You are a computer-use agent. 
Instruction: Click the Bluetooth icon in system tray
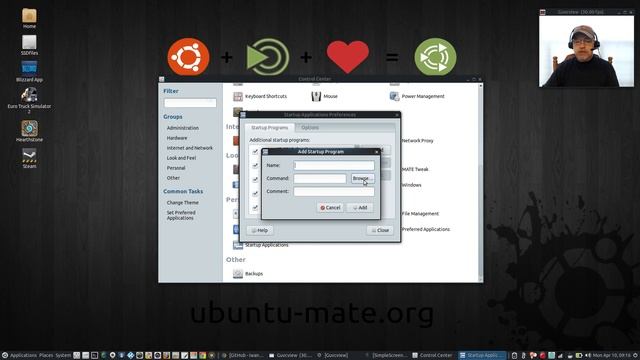(x=524, y=356)
